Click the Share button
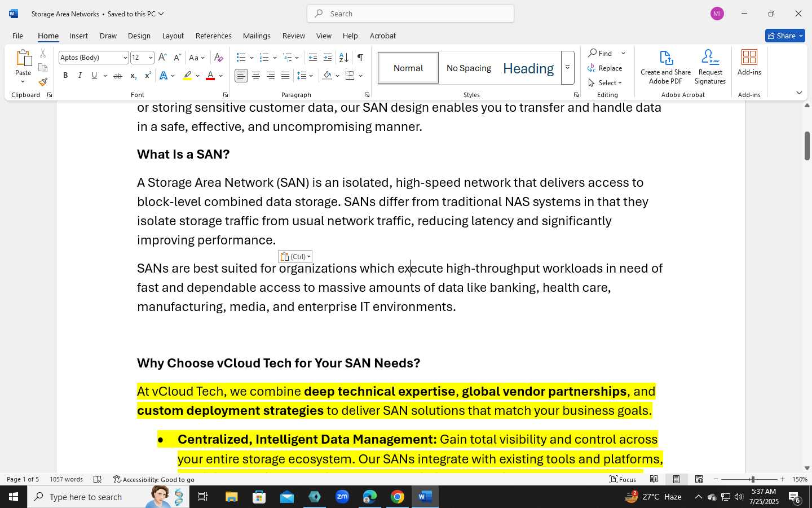This screenshot has height=508, width=812. [x=785, y=36]
